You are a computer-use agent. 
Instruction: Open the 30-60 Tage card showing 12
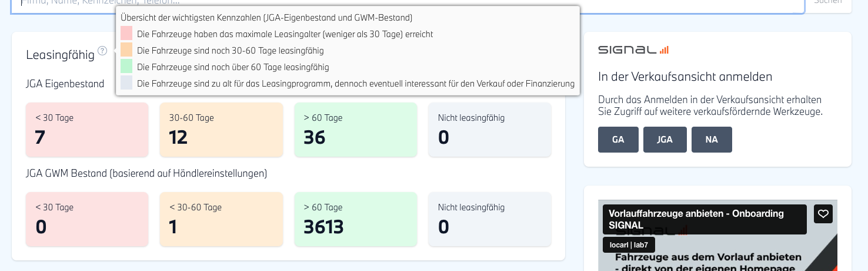221,130
